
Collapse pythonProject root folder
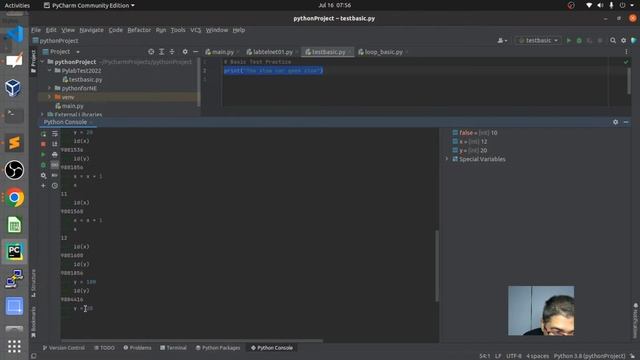pyautogui.click(x=42, y=62)
